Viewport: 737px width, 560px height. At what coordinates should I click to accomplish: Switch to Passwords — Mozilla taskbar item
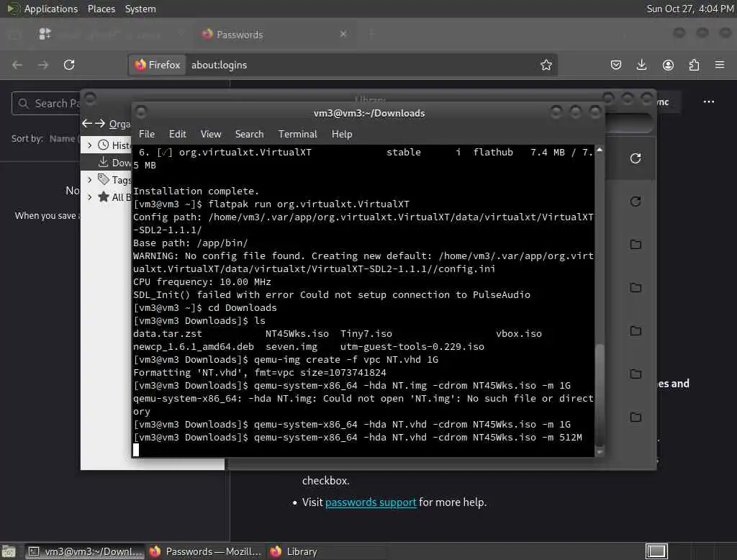pos(205,551)
